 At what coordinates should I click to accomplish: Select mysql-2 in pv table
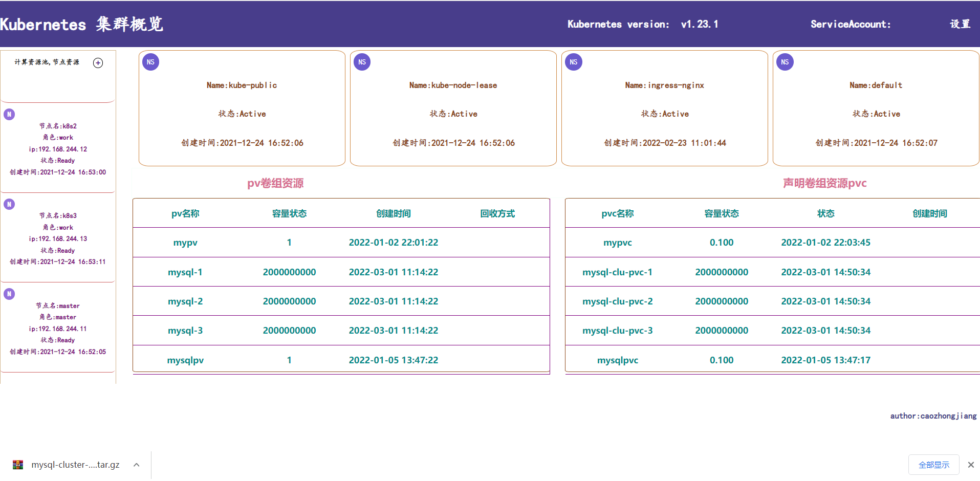[185, 301]
